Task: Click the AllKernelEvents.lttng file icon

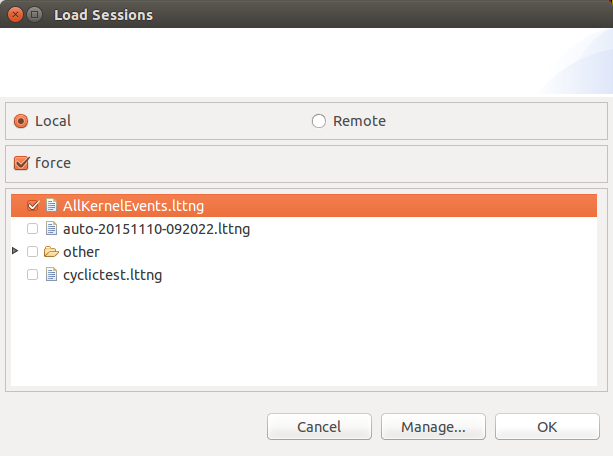Action: click(51, 206)
